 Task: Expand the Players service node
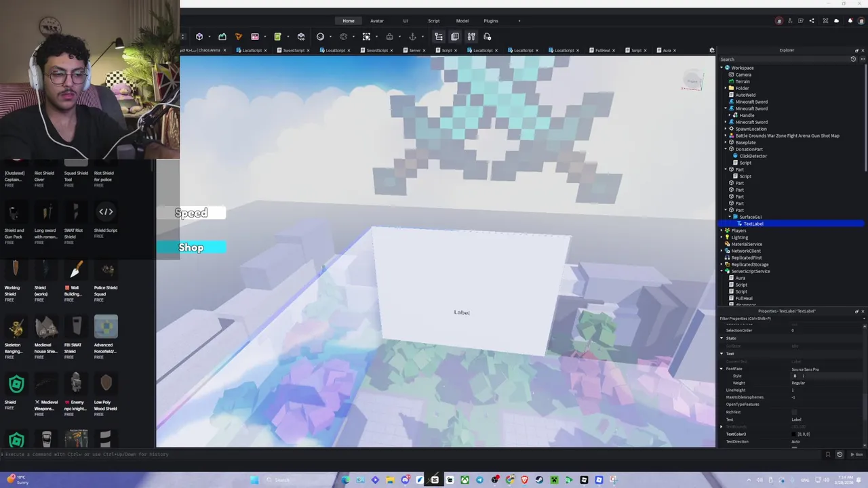722,230
